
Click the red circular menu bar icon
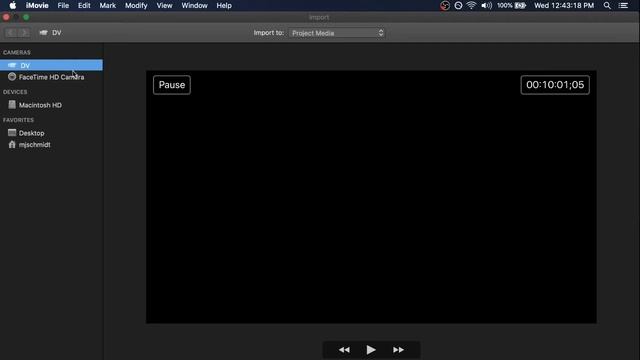tap(445, 6)
